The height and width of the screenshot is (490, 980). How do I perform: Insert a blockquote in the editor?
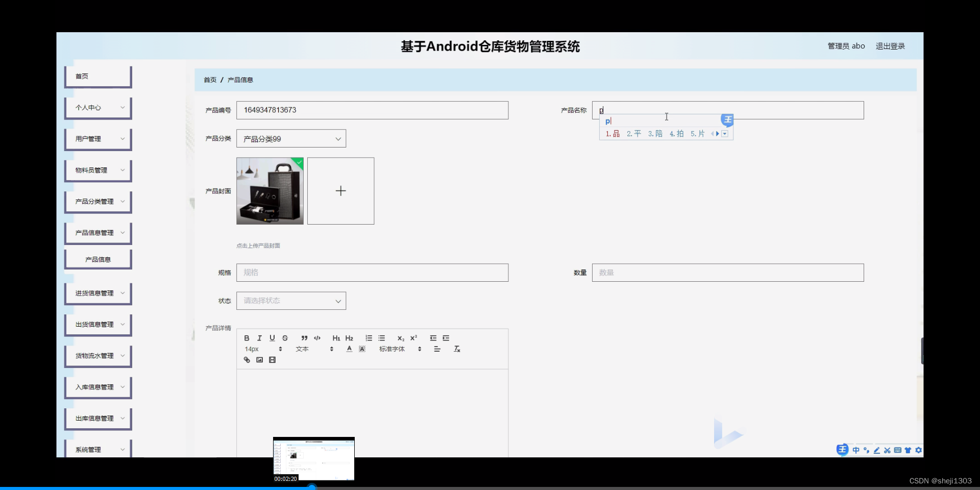304,338
